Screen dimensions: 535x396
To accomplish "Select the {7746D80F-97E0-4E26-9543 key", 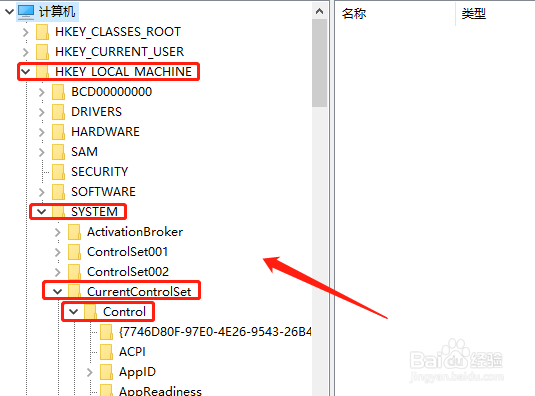I will coord(215,332).
